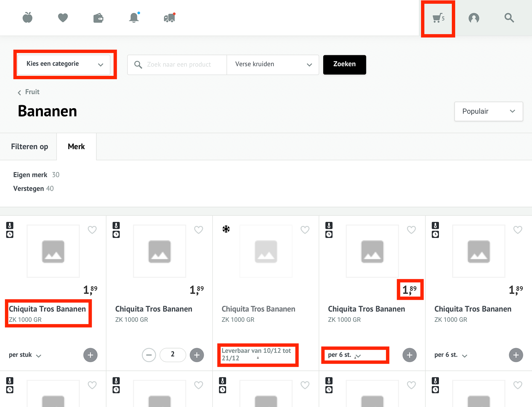
Task: Open product image on the 'per stuk' card
Action: point(53,251)
